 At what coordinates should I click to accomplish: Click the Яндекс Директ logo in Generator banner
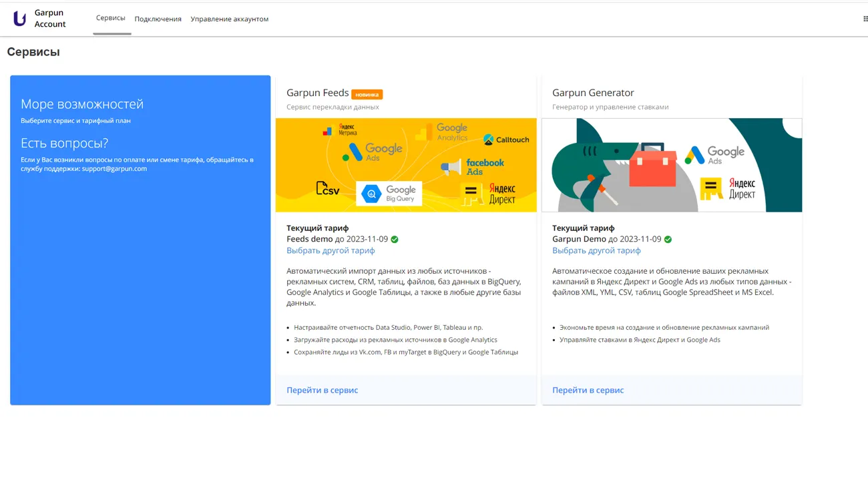point(728,188)
